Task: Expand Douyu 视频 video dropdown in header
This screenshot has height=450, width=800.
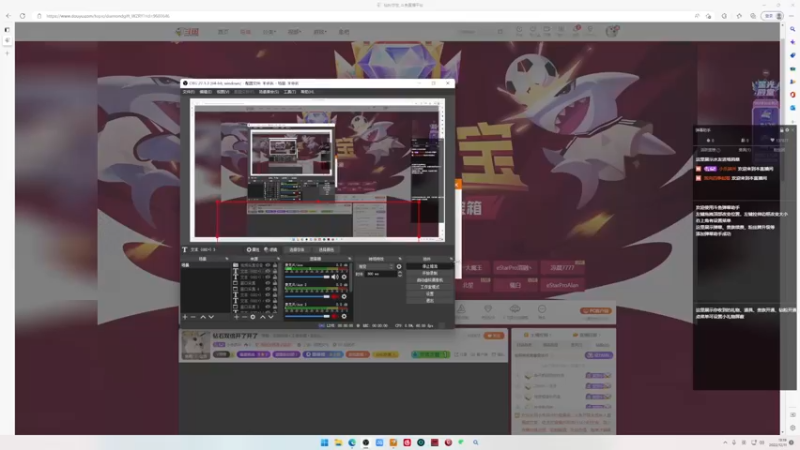Action: tap(294, 32)
